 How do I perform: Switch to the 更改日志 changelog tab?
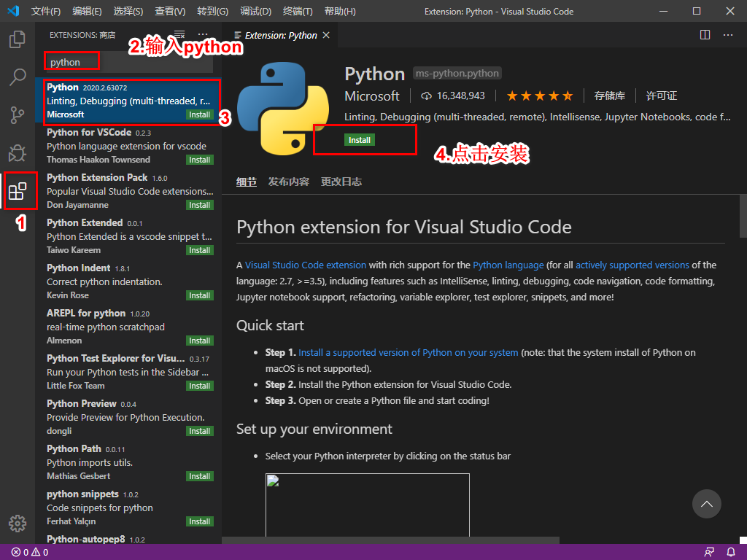coord(341,182)
